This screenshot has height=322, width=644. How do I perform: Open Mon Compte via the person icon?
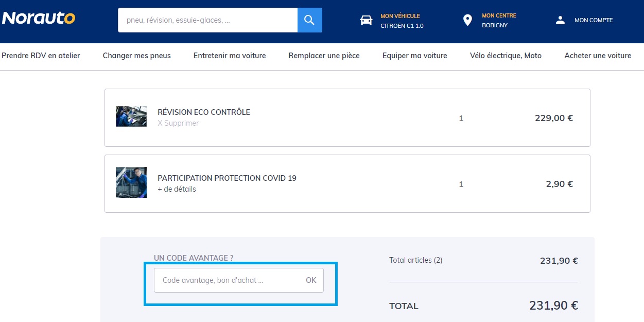[560, 20]
